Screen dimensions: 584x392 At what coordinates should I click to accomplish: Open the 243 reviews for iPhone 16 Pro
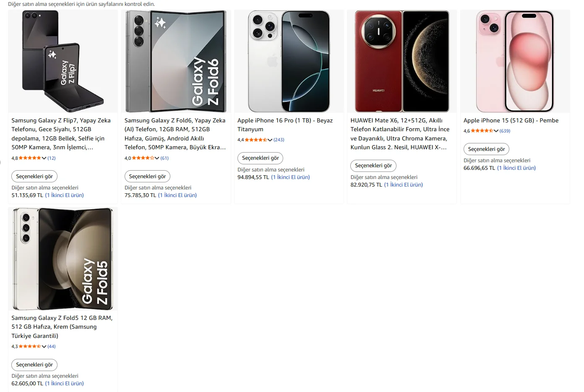(x=279, y=140)
